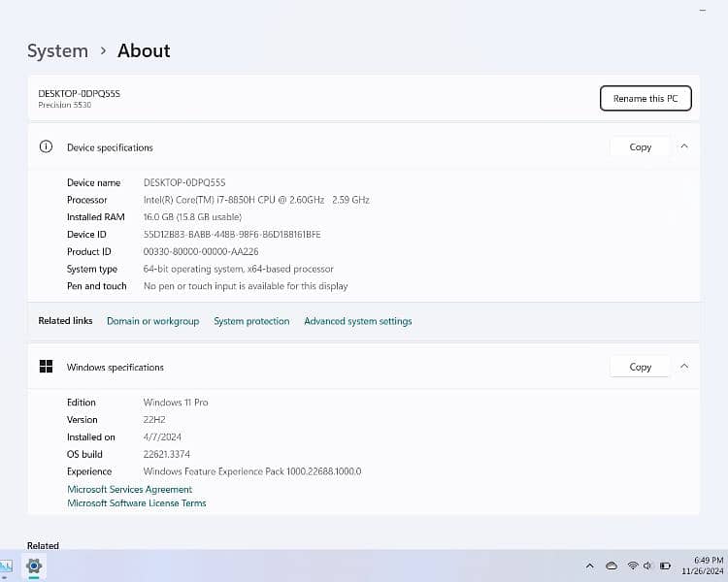Open the taskbar clock and date
The height and width of the screenshot is (582, 728).
tap(708, 566)
